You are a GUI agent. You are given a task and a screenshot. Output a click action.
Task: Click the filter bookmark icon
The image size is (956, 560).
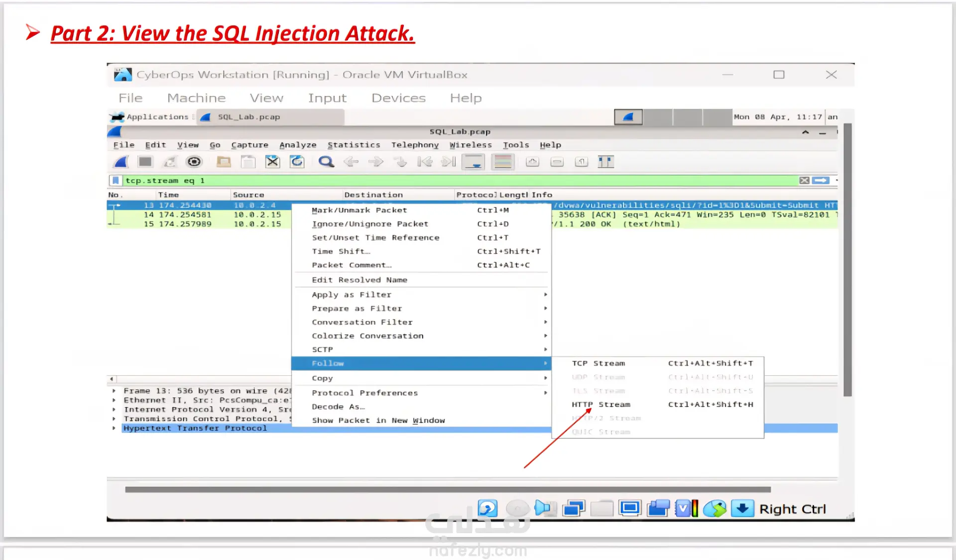coord(116,181)
